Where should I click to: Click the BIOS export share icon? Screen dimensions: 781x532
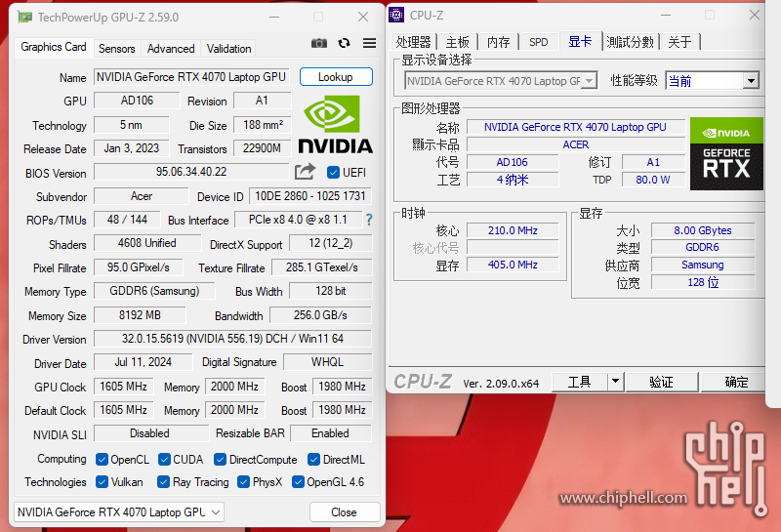pyautogui.click(x=306, y=172)
